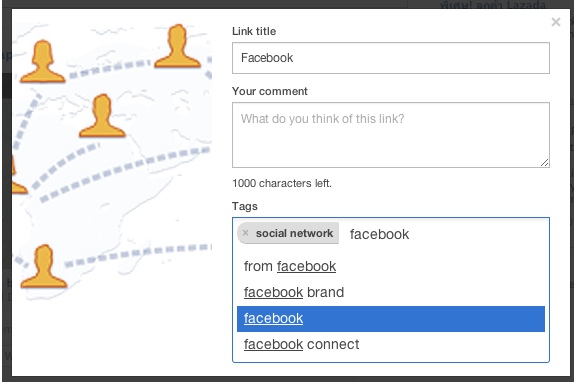Click the person icon in middle of map image
The image size is (574, 382).
[102, 115]
